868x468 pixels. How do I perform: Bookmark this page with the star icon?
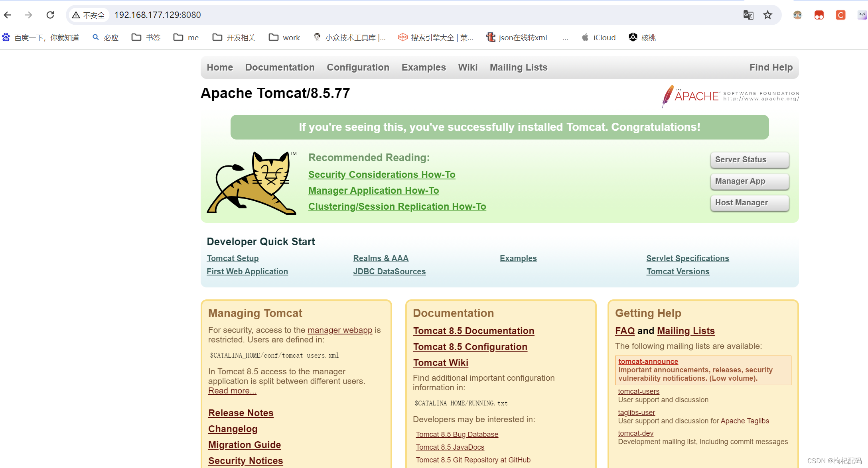pyautogui.click(x=767, y=15)
